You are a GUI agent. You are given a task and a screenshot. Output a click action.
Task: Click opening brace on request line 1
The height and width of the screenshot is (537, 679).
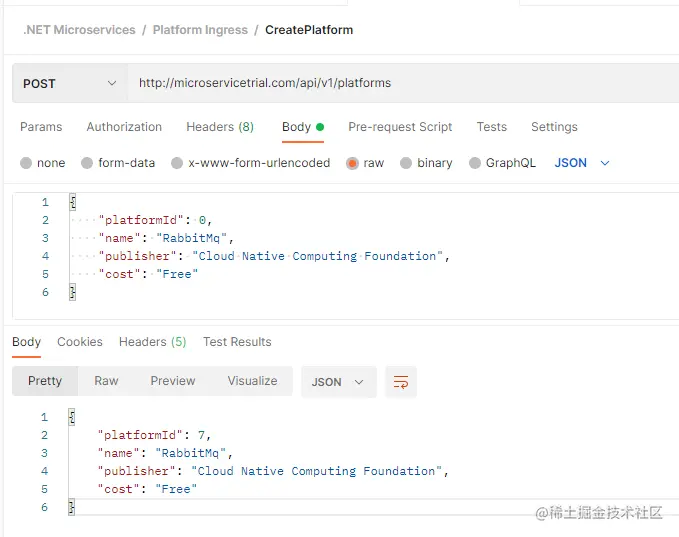point(73,202)
